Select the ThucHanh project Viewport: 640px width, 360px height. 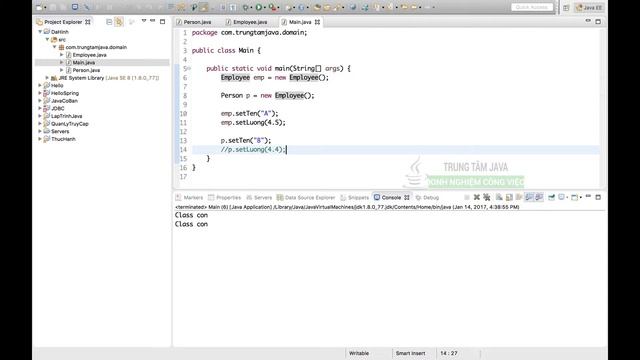click(63, 139)
